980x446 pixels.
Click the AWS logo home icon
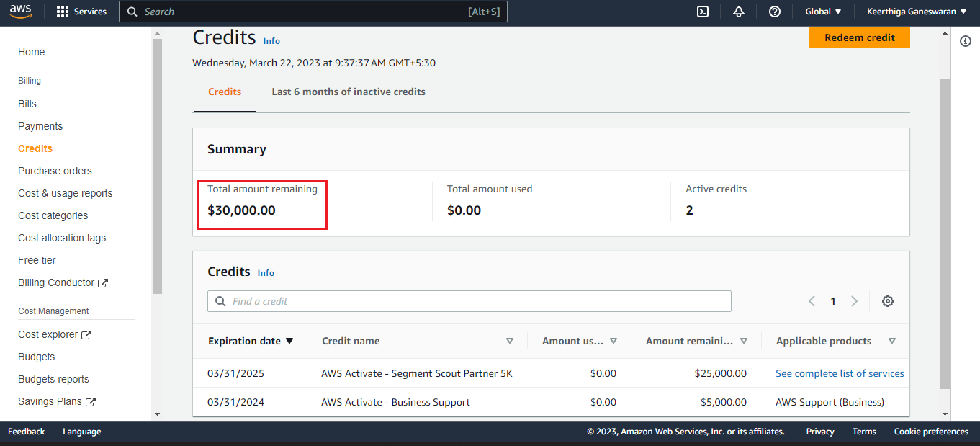(x=20, y=11)
